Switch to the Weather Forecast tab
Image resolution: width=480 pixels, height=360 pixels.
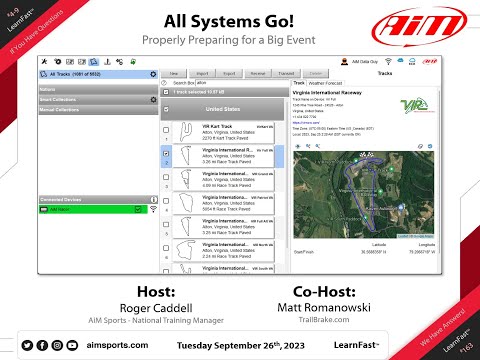click(325, 83)
